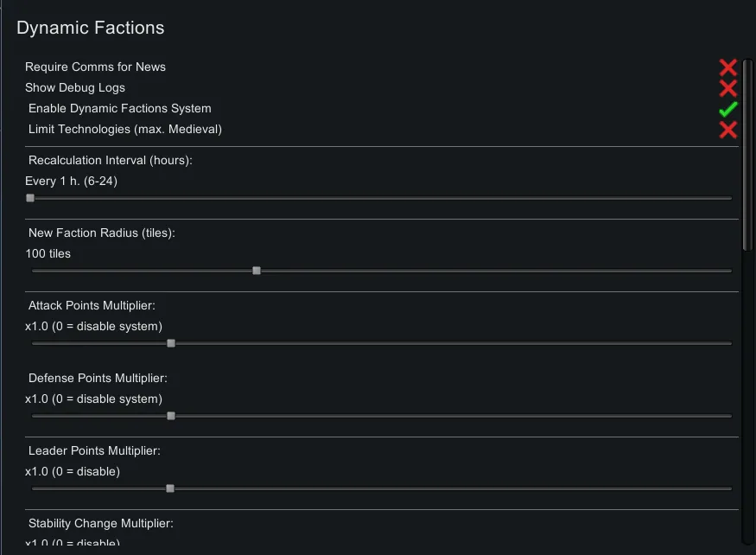This screenshot has width=756, height=555.
Task: Enable the Show Debug Logs red X
Action: [x=727, y=88]
